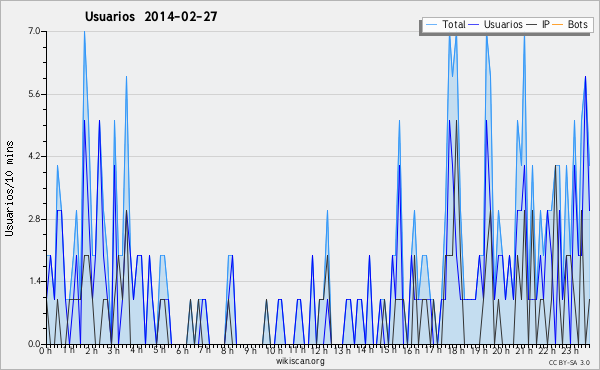Click the y-axis value 0.0

click(34, 344)
